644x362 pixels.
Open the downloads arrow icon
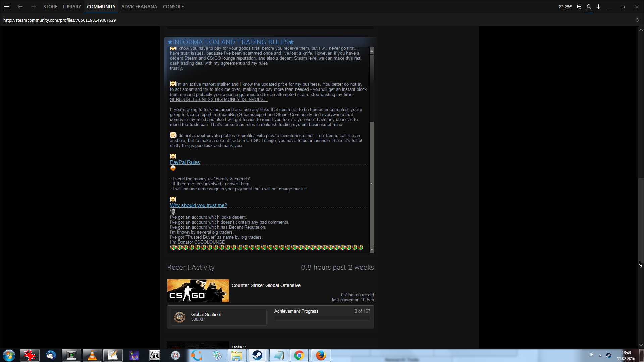click(x=598, y=7)
